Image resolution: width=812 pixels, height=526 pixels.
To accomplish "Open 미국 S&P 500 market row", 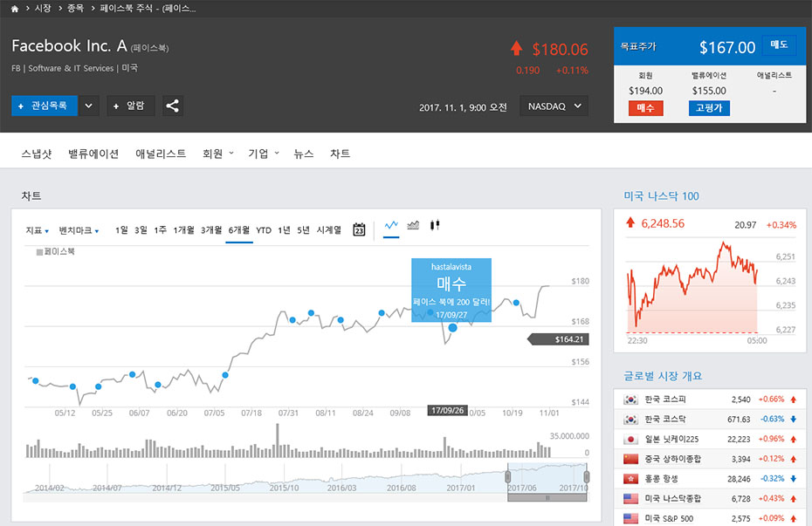I will pos(710,518).
